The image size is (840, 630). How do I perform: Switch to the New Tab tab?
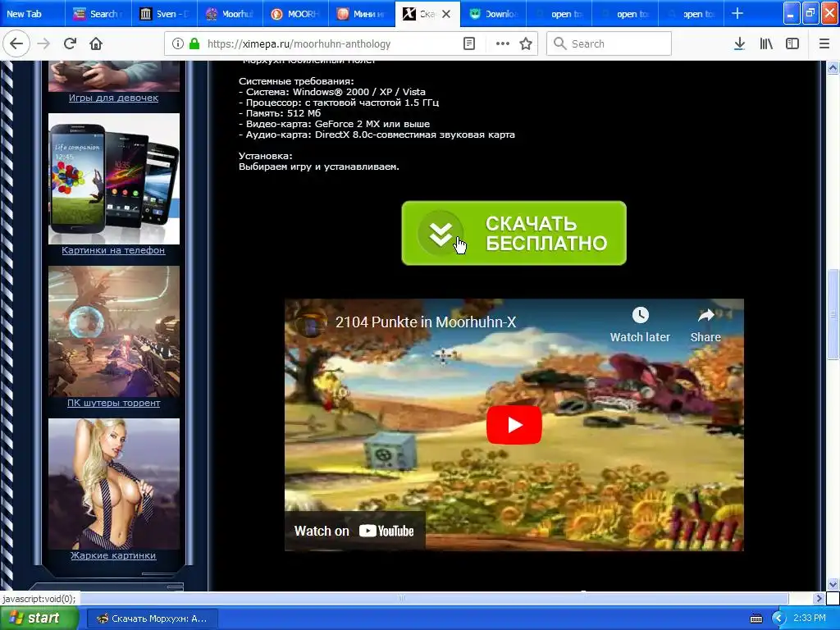tap(32, 14)
